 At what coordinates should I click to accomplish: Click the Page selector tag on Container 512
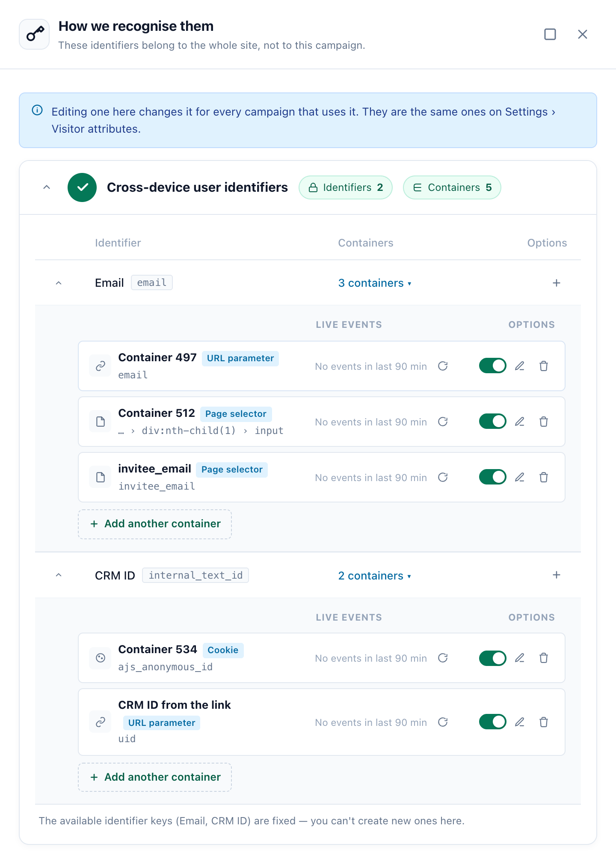click(236, 414)
